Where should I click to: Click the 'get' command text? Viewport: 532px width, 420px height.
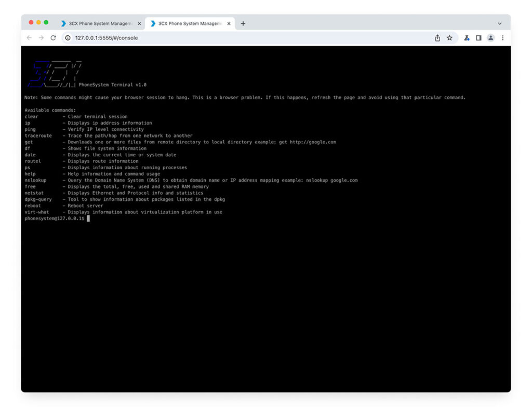[29, 142]
